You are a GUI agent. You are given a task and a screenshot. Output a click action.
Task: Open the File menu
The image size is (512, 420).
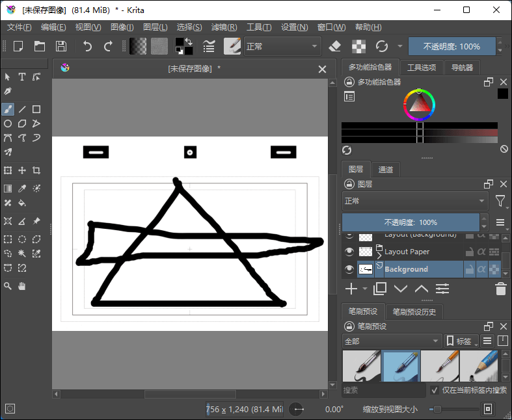click(x=20, y=27)
